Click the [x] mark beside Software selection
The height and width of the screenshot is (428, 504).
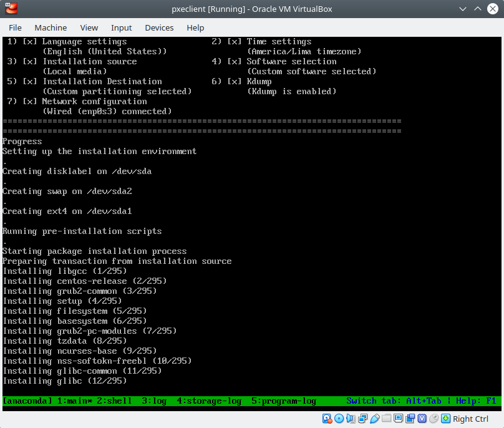[235, 61]
